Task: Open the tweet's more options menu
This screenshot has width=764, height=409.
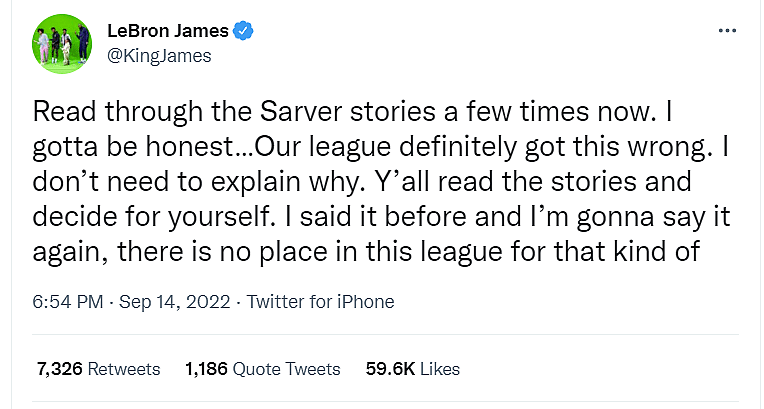Action: click(x=727, y=32)
